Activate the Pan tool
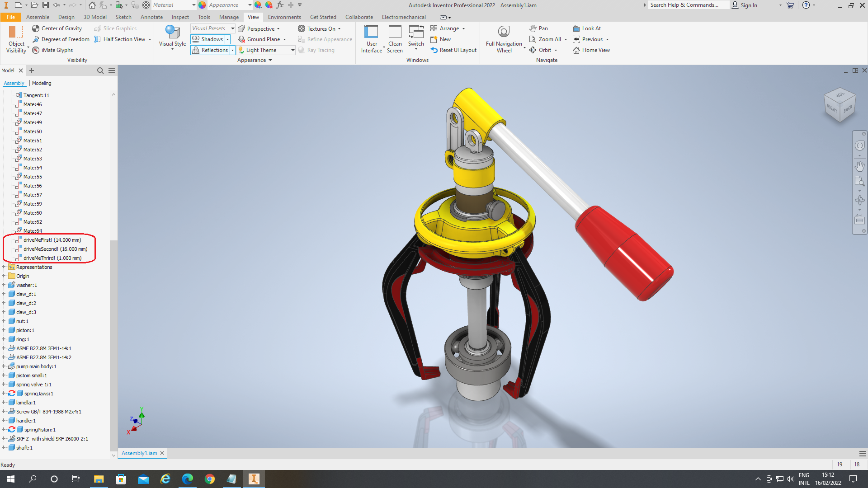The height and width of the screenshot is (488, 868). click(538, 28)
